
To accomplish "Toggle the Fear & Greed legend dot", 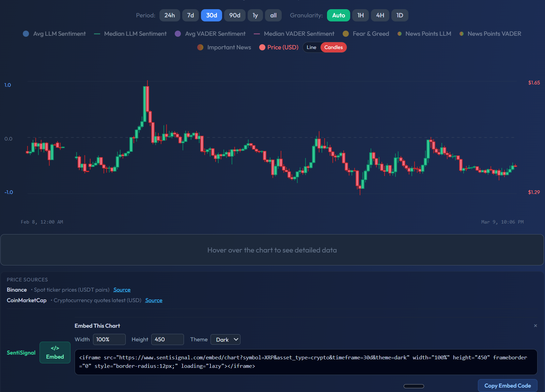I will click(x=346, y=34).
